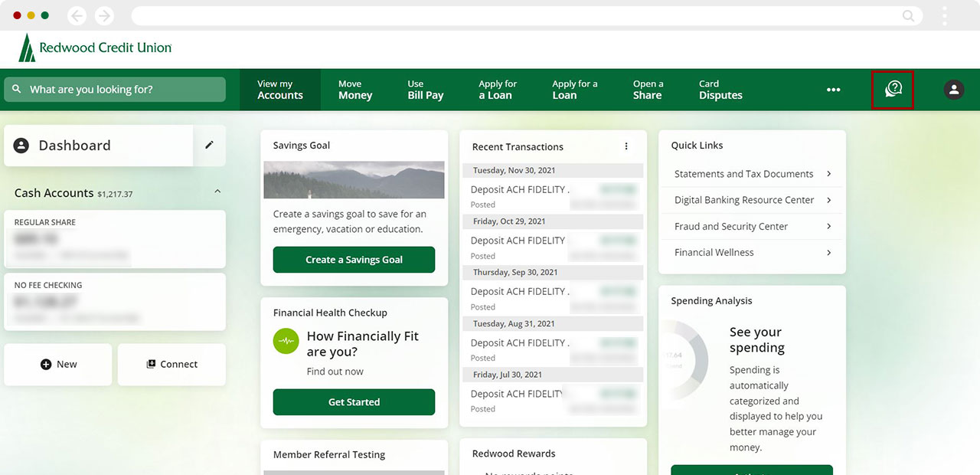Click the Recent Transactions heading
Viewport: 980px width, 475px height.
(518, 146)
